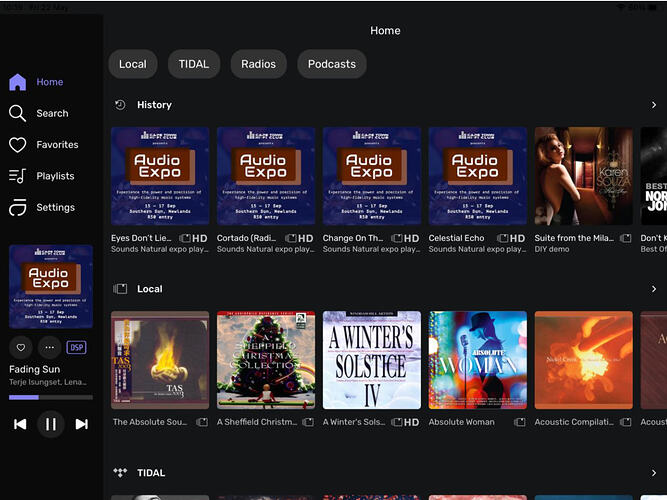Open the History section heading
The height and width of the screenshot is (500, 667).
(x=154, y=105)
